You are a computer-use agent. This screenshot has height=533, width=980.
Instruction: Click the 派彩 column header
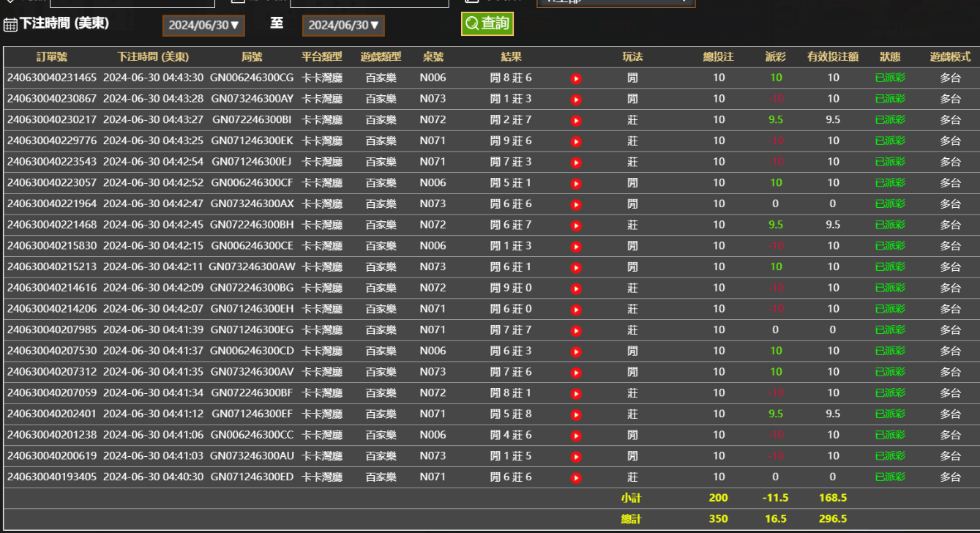(x=776, y=57)
